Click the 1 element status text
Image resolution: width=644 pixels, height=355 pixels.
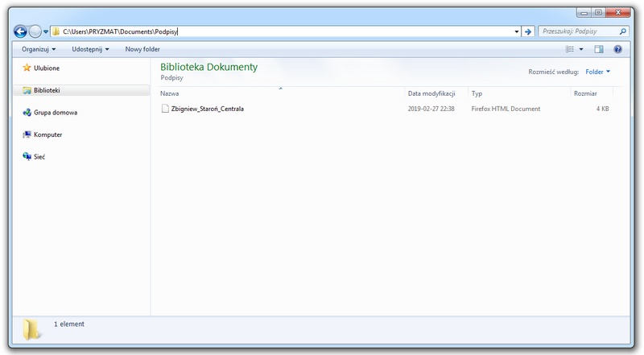[x=69, y=324]
